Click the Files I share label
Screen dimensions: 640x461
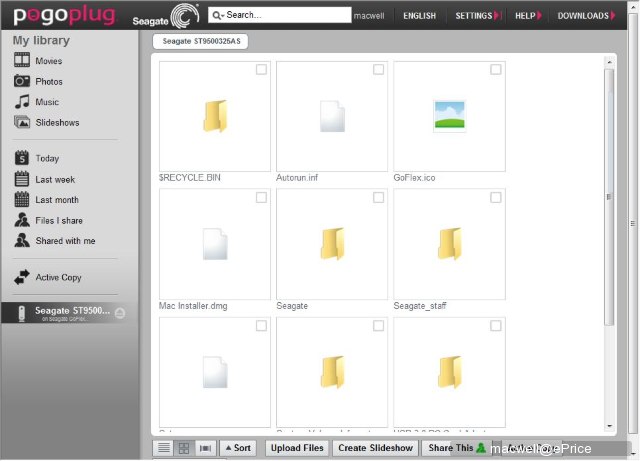pyautogui.click(x=59, y=220)
